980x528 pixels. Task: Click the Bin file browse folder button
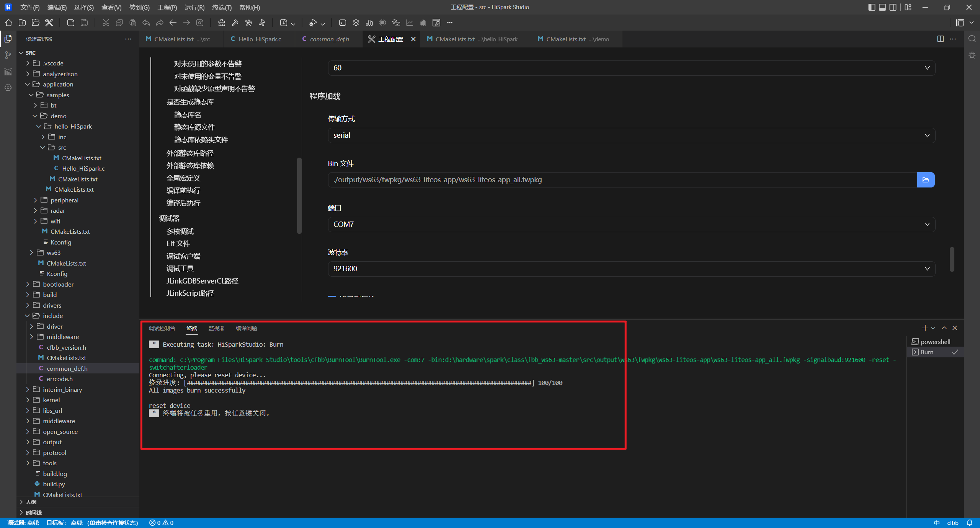926,180
